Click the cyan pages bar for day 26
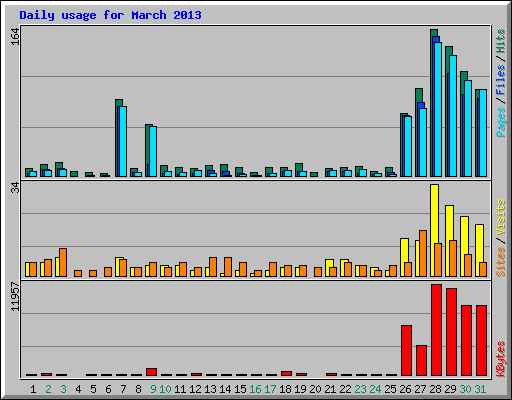This screenshot has height=400, width=512. tap(408, 146)
